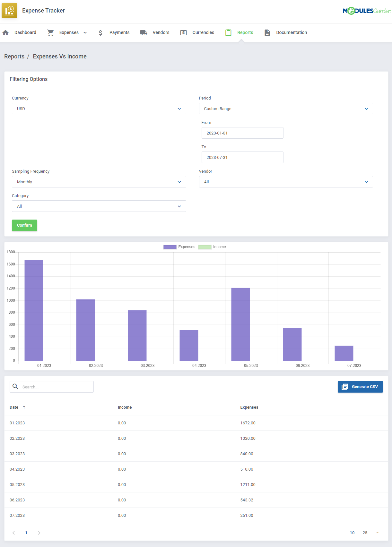The width and height of the screenshot is (392, 547).
Task: Confirm the filtering options
Action: pyautogui.click(x=24, y=225)
